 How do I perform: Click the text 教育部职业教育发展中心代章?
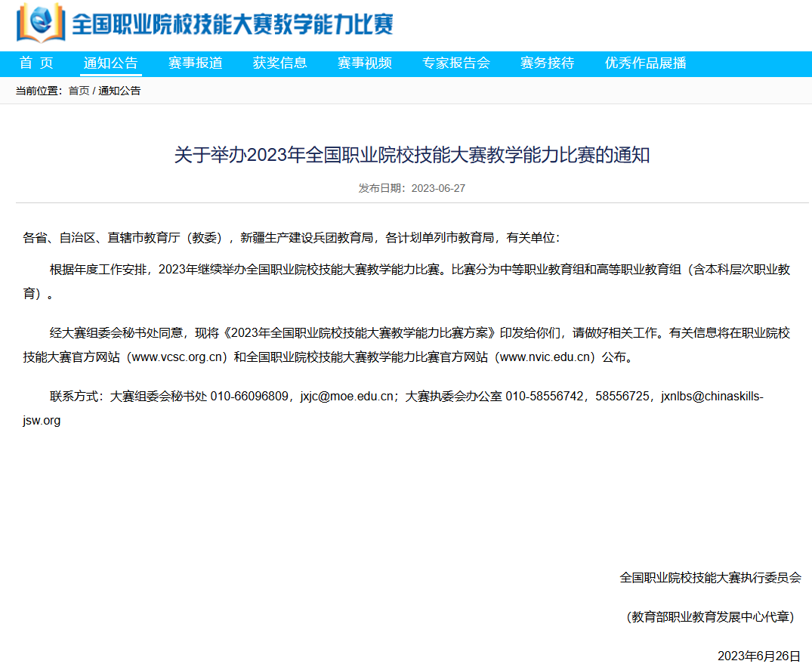coord(710,617)
